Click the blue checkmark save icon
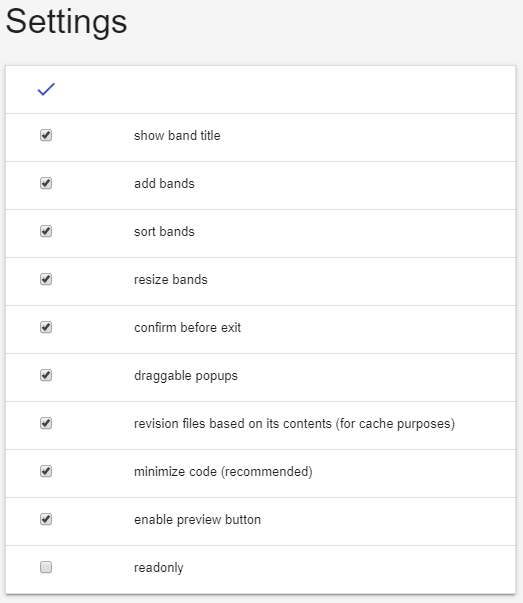The width and height of the screenshot is (523, 603). [46, 89]
